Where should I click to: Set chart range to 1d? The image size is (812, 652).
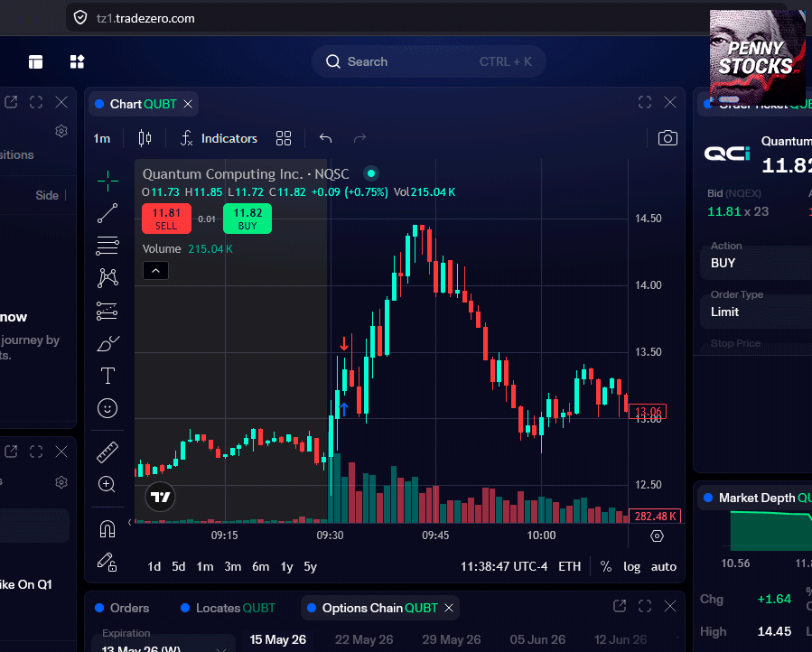click(154, 566)
